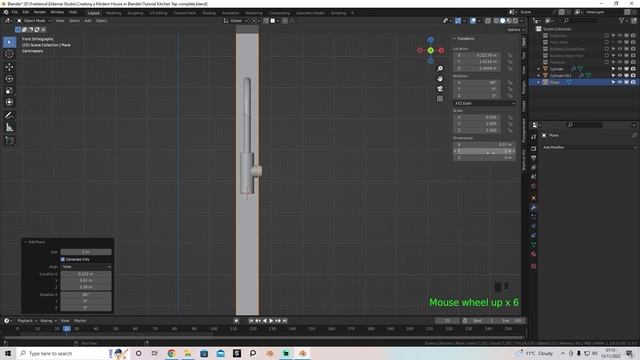
Task: Open the Render menu
Action: click(40, 12)
